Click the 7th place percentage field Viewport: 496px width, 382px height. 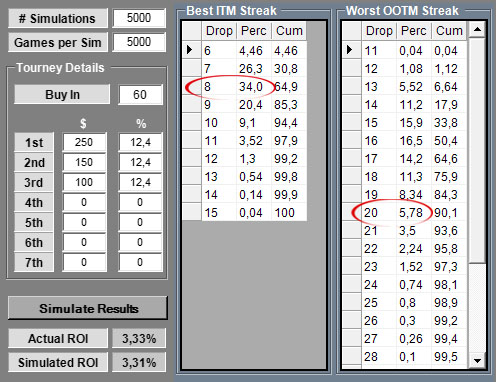pos(140,262)
